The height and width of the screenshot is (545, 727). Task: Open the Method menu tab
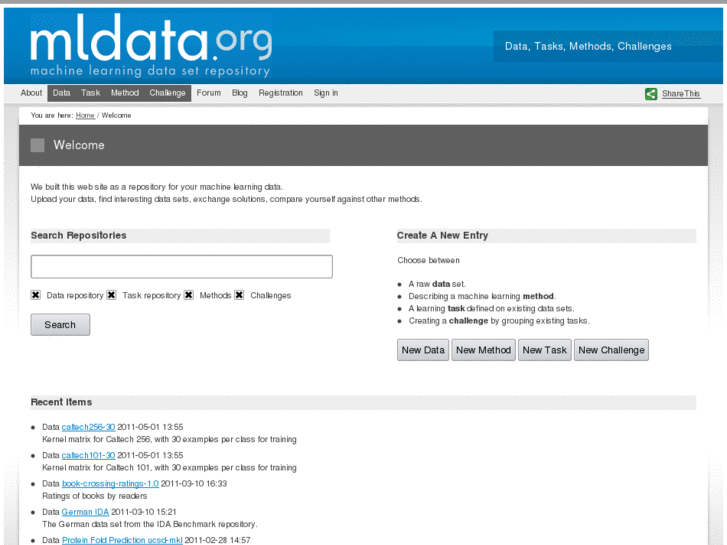click(x=125, y=93)
